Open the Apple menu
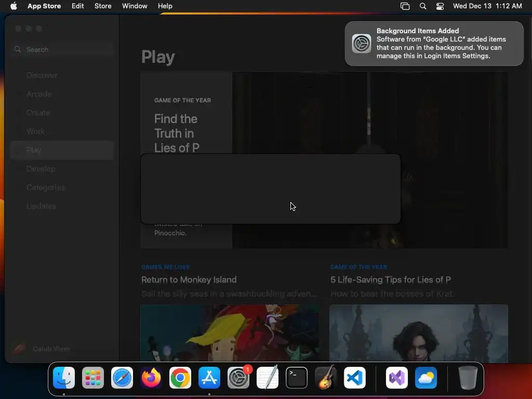The width and height of the screenshot is (532, 399). (14, 6)
